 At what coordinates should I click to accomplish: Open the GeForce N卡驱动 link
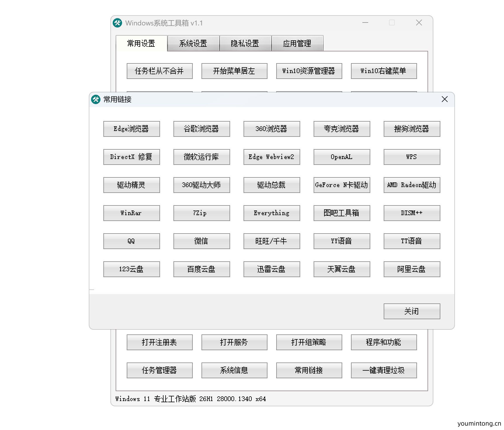(341, 185)
